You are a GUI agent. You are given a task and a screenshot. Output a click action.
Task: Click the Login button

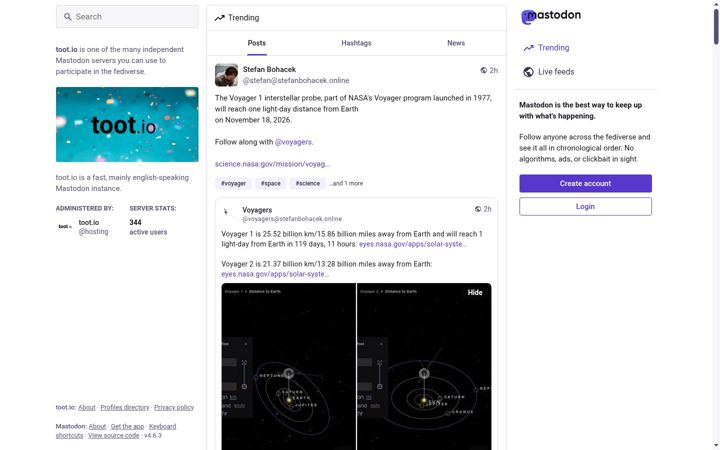(x=585, y=207)
